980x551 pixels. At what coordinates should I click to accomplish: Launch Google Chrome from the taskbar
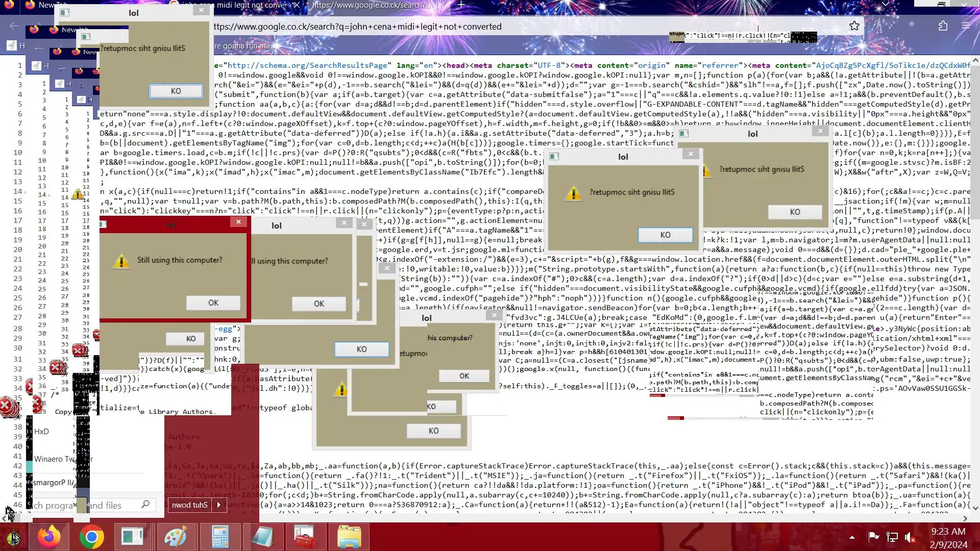click(x=91, y=537)
